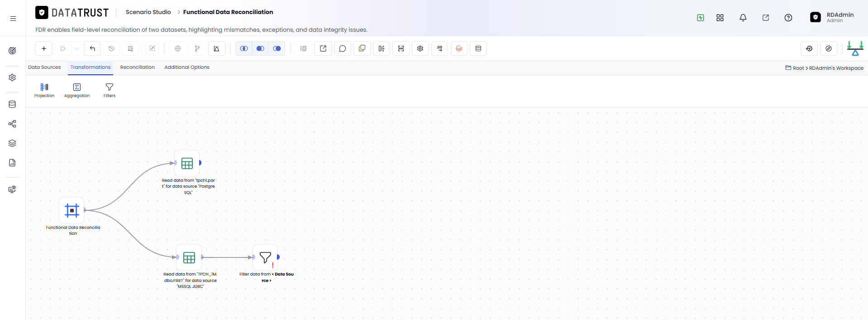
Task: Select the Functional Data Reconciliation node
Action: click(72, 210)
